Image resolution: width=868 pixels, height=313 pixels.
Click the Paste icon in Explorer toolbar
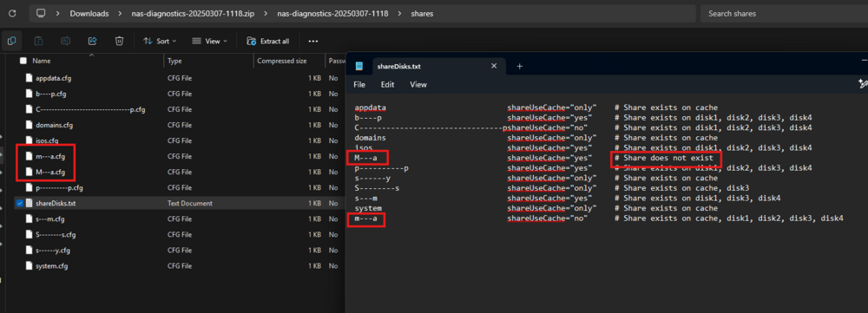pos(39,41)
